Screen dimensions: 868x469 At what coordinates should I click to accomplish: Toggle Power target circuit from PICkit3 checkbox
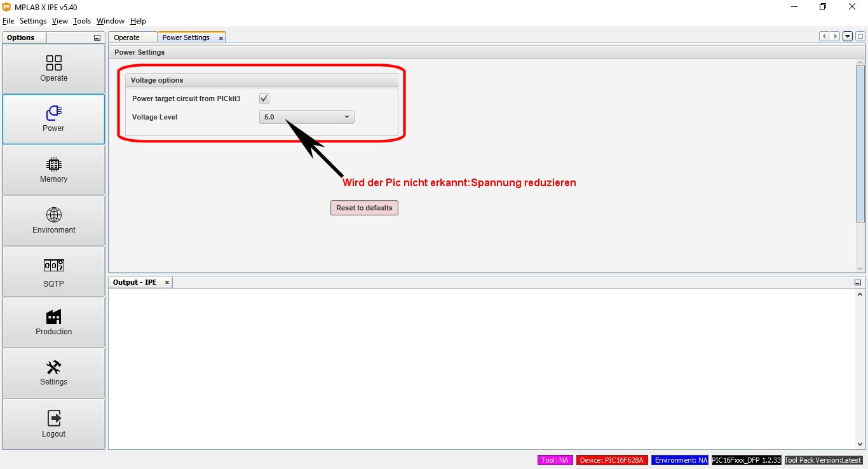(x=264, y=99)
